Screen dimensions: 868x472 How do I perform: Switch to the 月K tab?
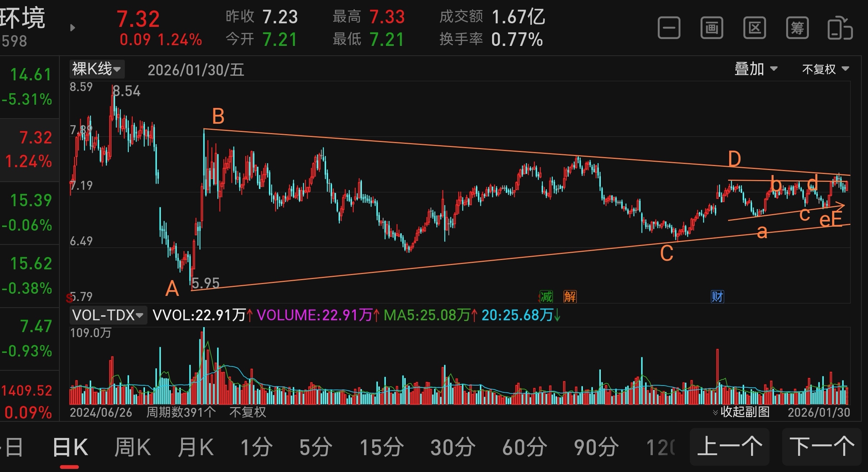coord(196,448)
